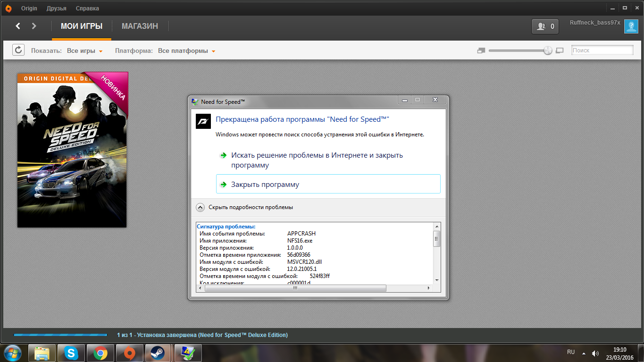This screenshot has width=644, height=362.
Task: Open Google Chrome from taskbar
Action: point(100,353)
